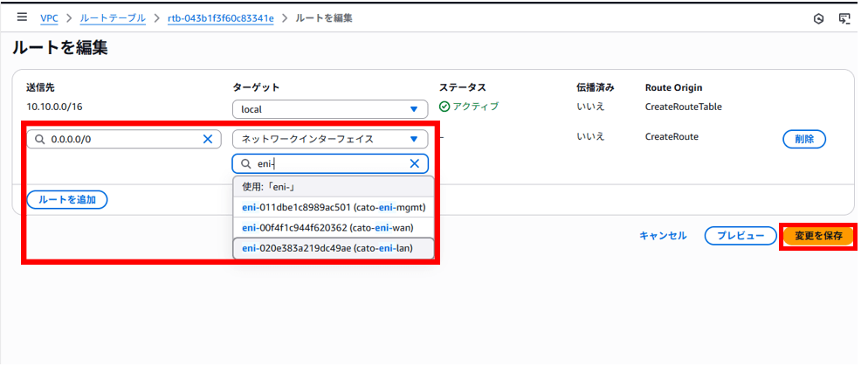Image resolution: width=868 pixels, height=380 pixels.
Task: Click the hexagon icon in top right
Action: (x=818, y=18)
